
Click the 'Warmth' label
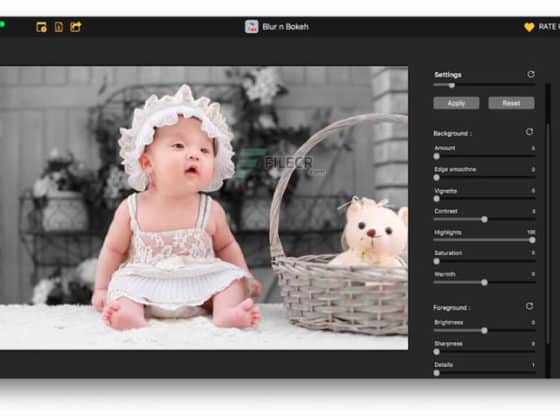pos(445,274)
